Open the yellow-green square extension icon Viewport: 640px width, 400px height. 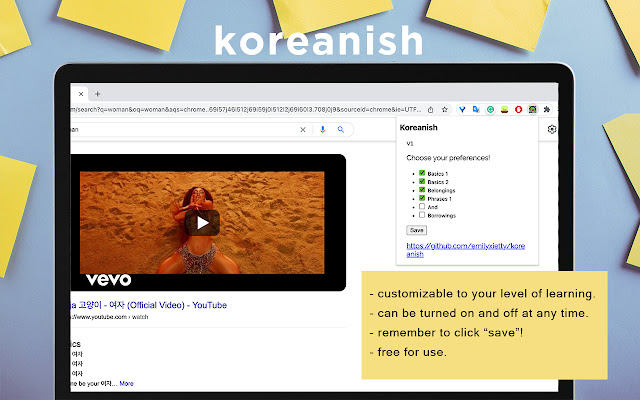504,109
